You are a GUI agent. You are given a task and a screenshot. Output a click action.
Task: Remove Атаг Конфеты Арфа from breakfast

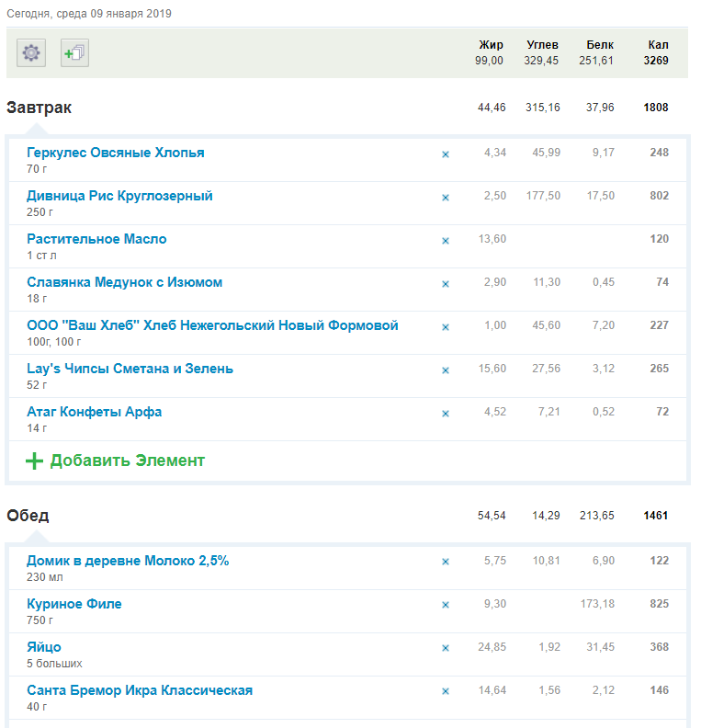(x=446, y=414)
